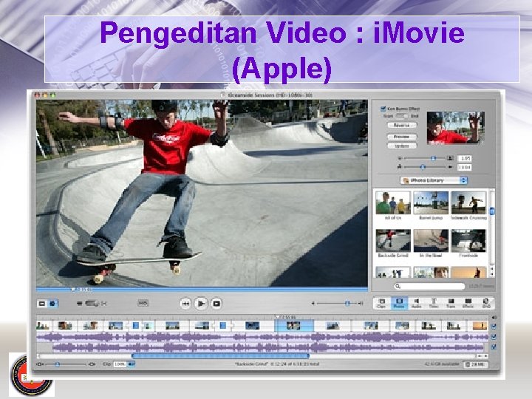Click the Update button

click(x=402, y=146)
